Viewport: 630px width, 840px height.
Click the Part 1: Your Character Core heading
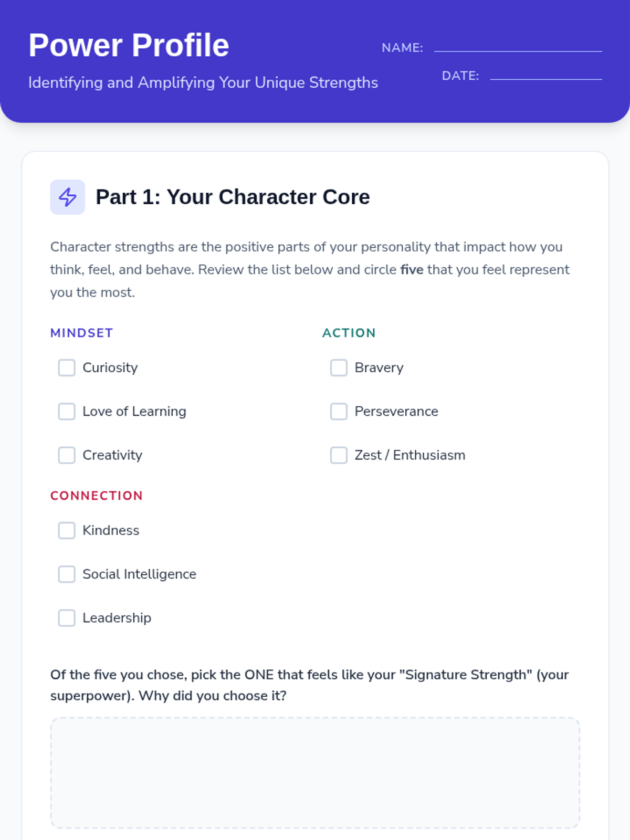tap(233, 197)
